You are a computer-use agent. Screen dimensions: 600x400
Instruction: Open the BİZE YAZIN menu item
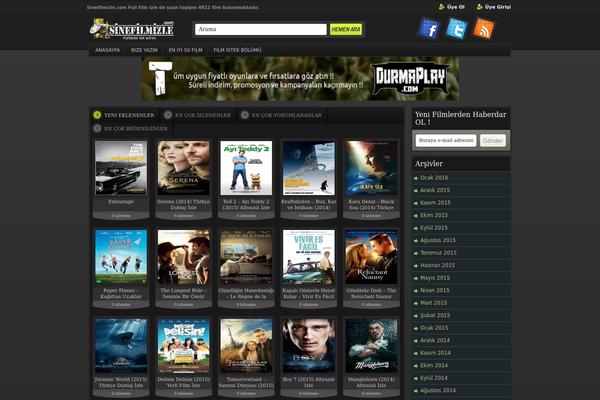[x=144, y=50]
